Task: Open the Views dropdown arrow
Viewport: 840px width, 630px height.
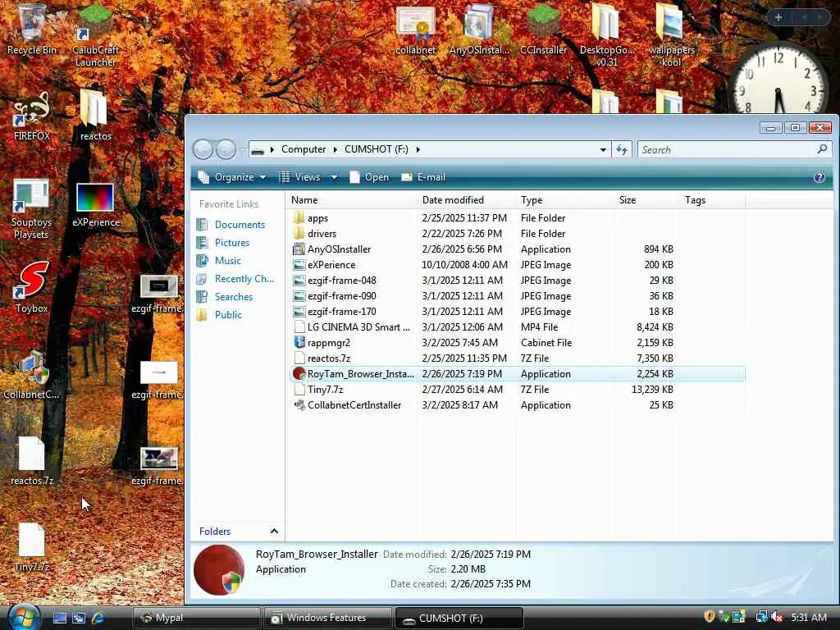Action: click(x=335, y=177)
